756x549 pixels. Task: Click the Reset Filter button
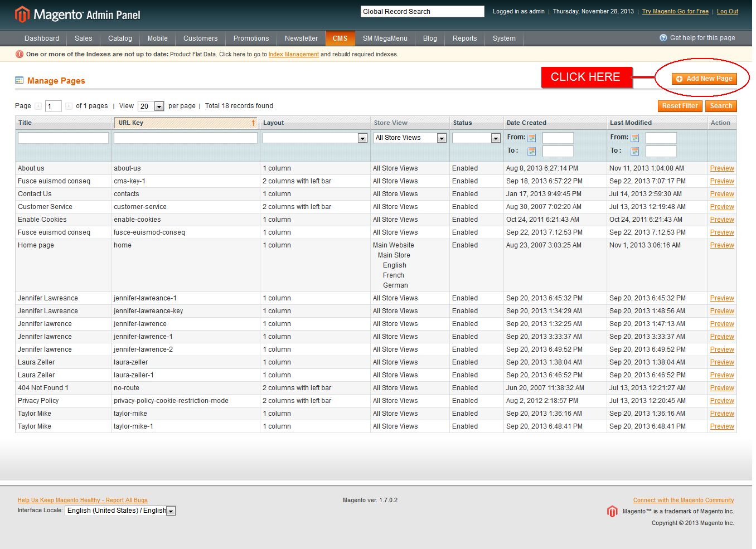coord(680,106)
